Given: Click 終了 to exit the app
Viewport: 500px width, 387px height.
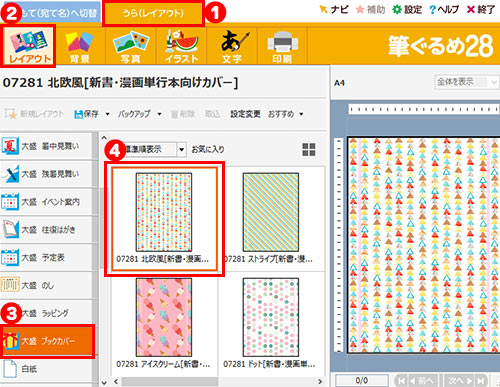Looking at the screenshot, I should [x=480, y=9].
